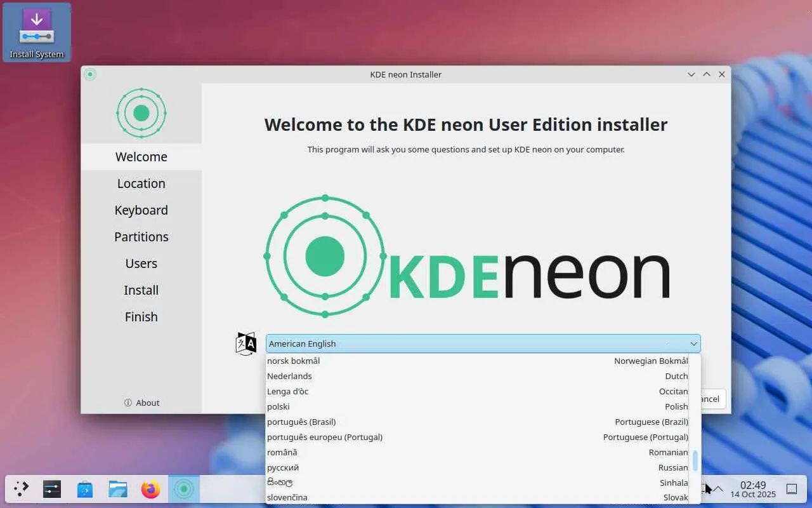The width and height of the screenshot is (812, 508).
Task: Open the Keyboard step in sidebar
Action: point(141,210)
